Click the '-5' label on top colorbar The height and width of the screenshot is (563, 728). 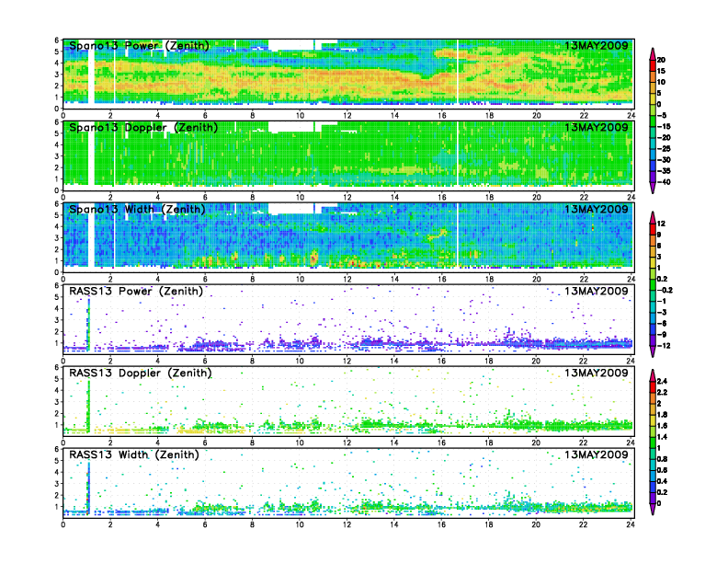pyautogui.click(x=662, y=115)
